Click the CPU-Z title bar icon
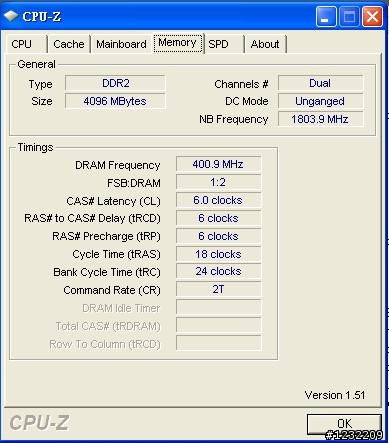Screen dimensions: 389x443 (x=11, y=16)
